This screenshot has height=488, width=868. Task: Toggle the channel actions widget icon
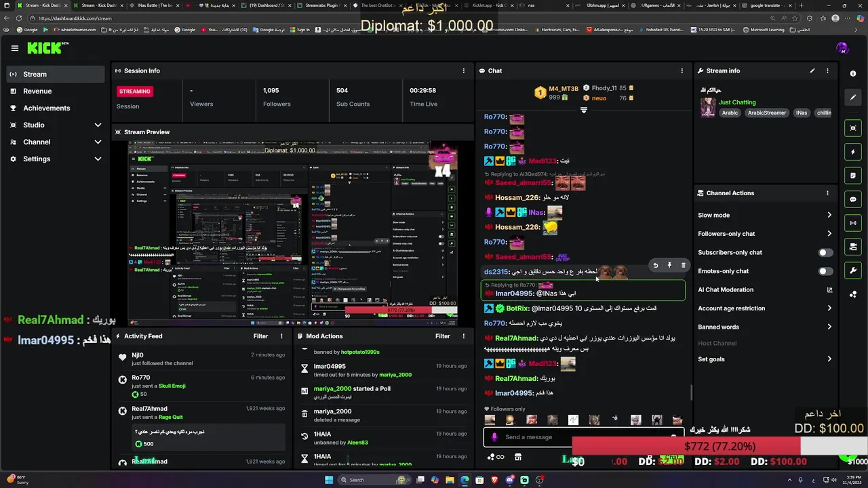853,247
